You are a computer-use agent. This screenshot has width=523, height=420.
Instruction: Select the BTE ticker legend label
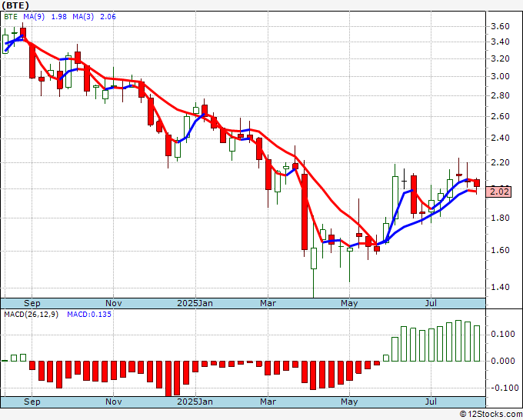[11, 17]
